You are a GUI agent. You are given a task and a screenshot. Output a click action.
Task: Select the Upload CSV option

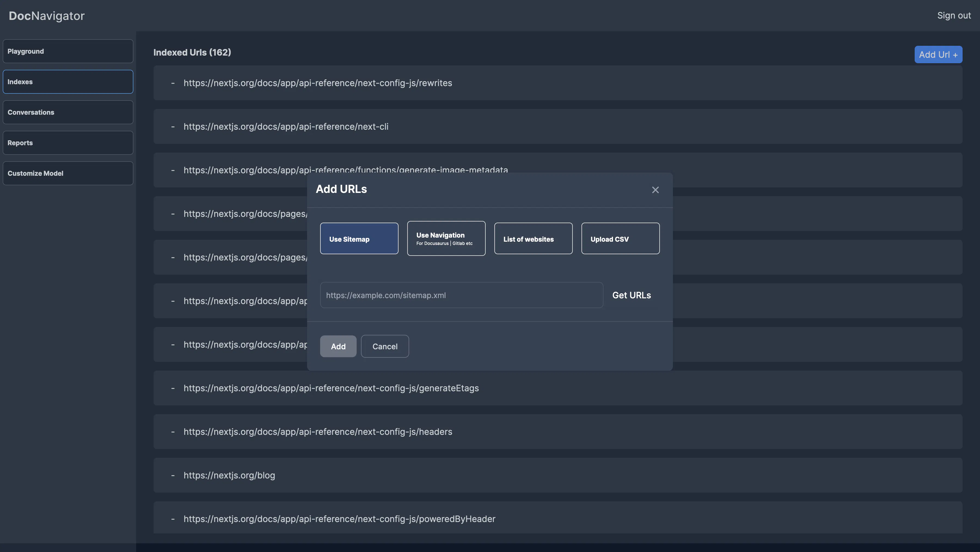click(x=620, y=238)
